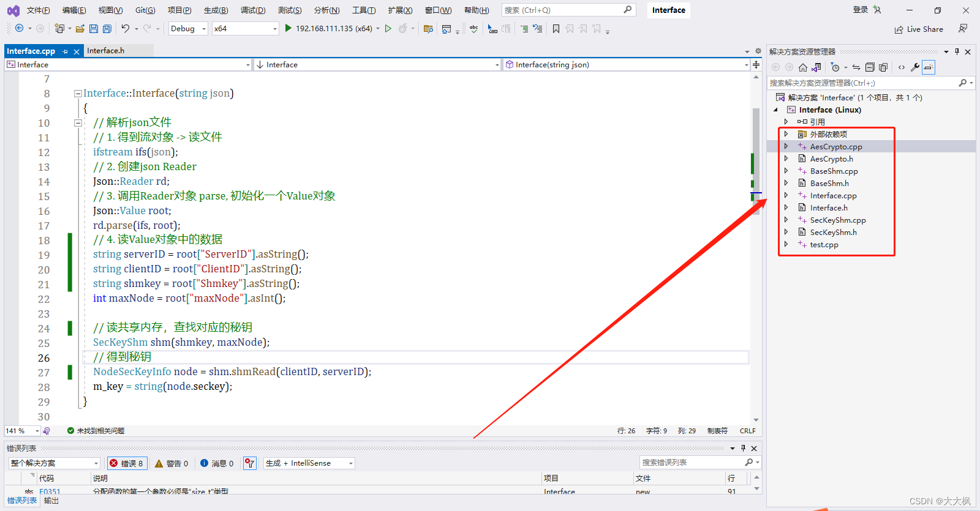Select test.cpp in Solution Explorer
The width and height of the screenshot is (980, 511).
tap(824, 244)
